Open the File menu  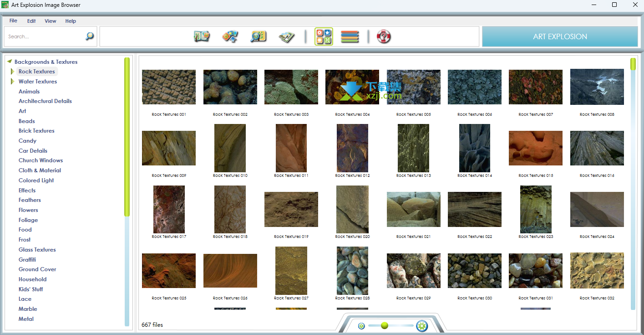[13, 21]
